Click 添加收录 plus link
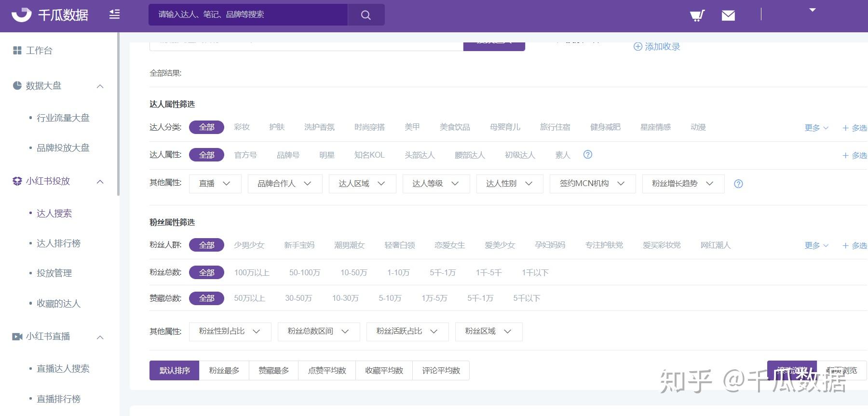 [657, 47]
